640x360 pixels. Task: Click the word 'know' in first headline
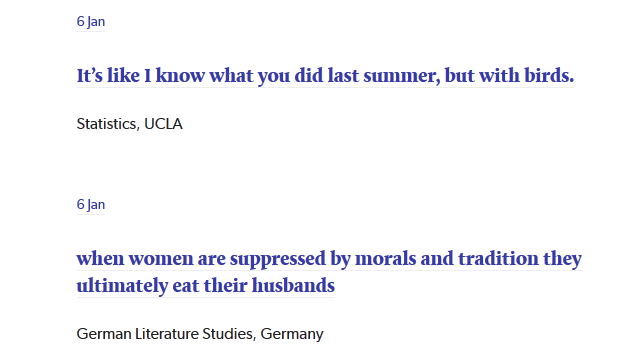click(x=180, y=76)
